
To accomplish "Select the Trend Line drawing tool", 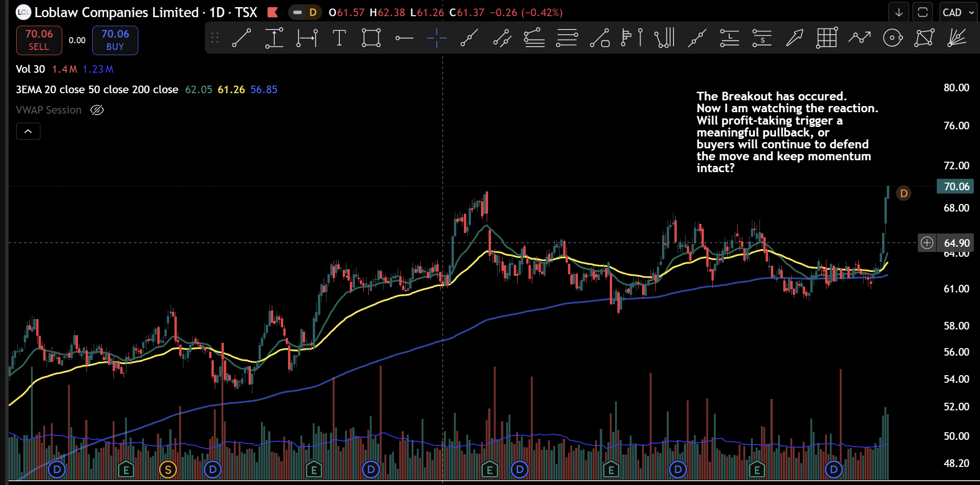I will click(241, 38).
